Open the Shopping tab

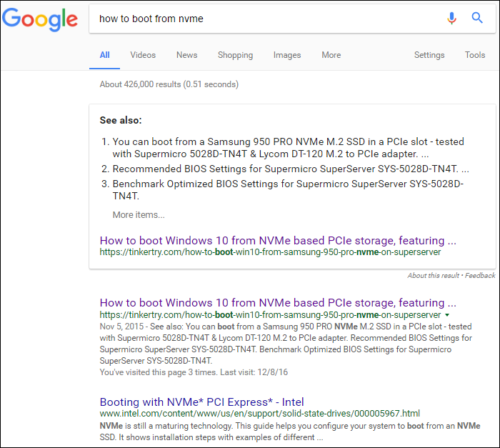235,55
